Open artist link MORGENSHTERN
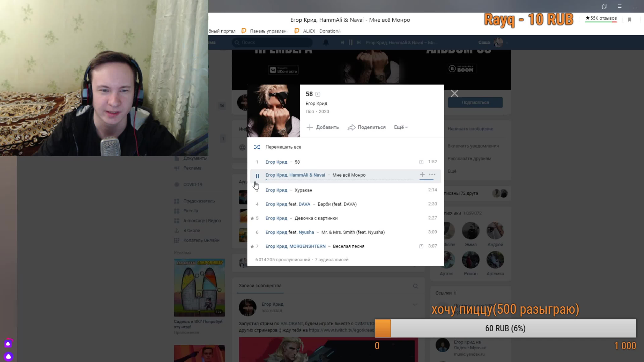This screenshot has height=362, width=644. [x=307, y=246]
